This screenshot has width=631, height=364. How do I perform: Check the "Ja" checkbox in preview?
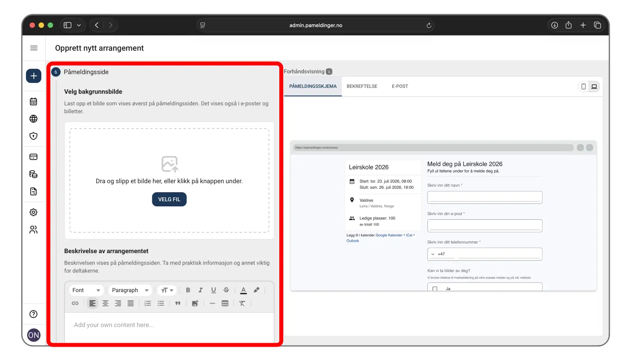pos(435,289)
